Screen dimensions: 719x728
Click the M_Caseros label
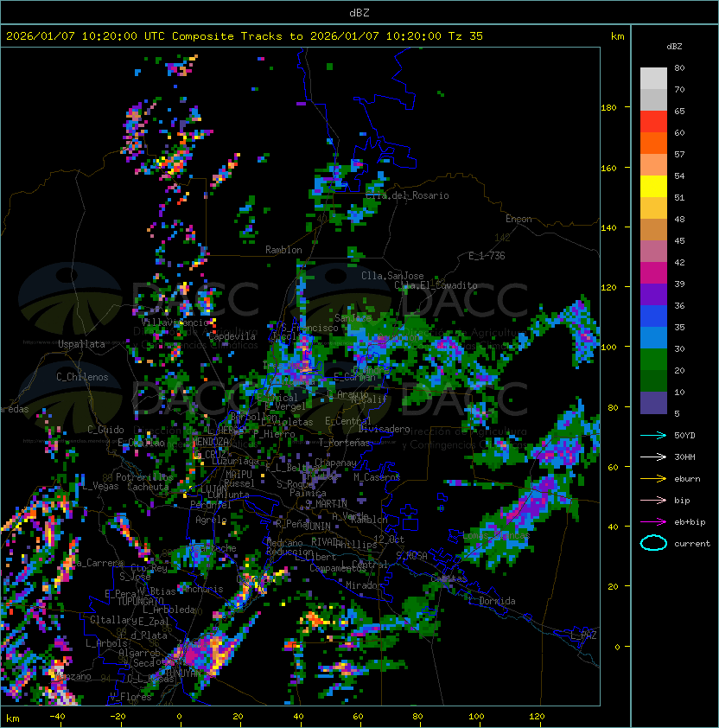pyautogui.click(x=377, y=477)
